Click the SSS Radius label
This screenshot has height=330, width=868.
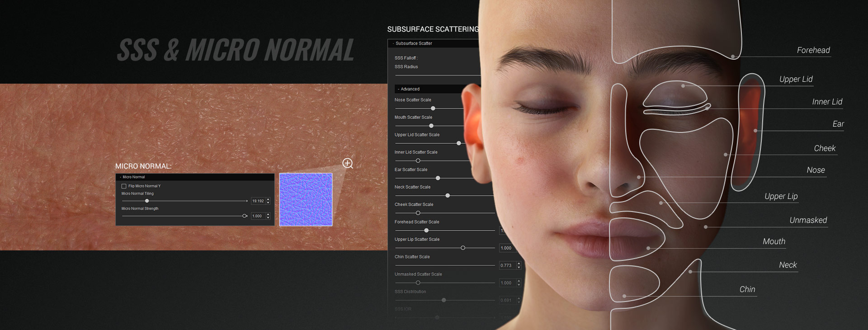[406, 66]
